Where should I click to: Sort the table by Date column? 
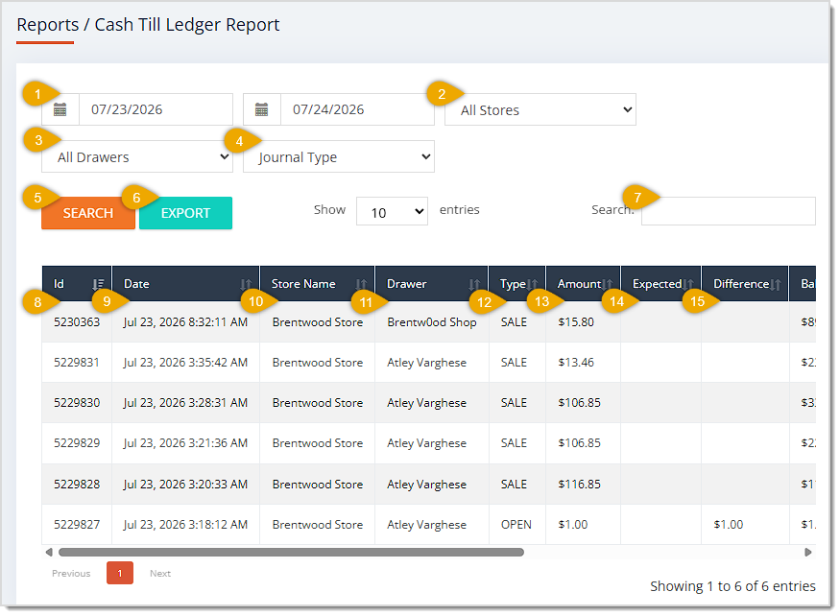click(x=186, y=283)
